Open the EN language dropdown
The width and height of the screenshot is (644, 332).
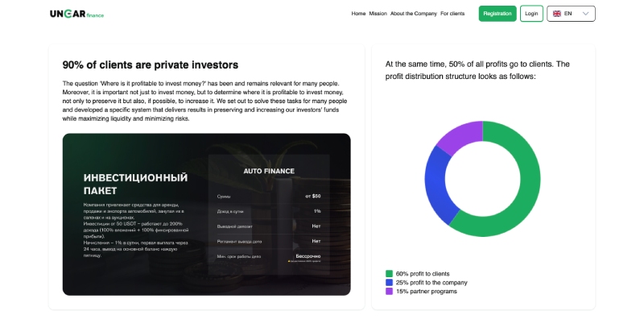click(571, 14)
